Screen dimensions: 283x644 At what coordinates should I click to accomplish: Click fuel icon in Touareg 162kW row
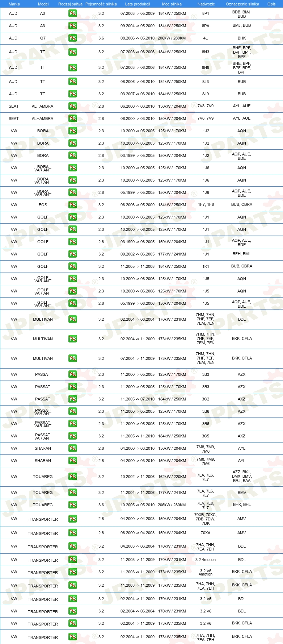[x=72, y=477]
